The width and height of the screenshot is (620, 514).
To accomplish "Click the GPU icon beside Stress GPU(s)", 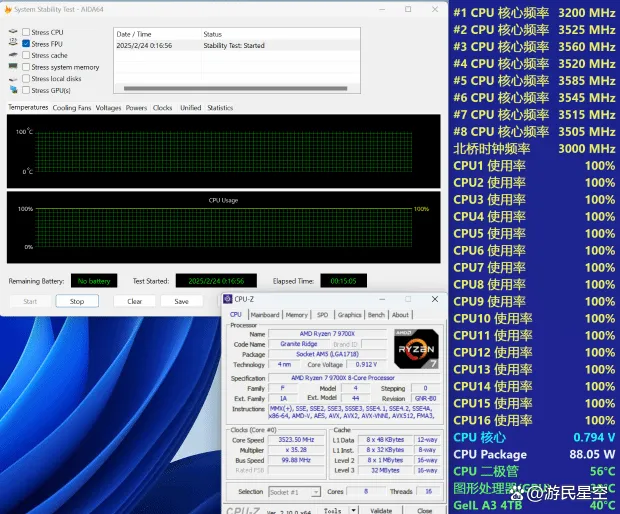I will [14, 90].
